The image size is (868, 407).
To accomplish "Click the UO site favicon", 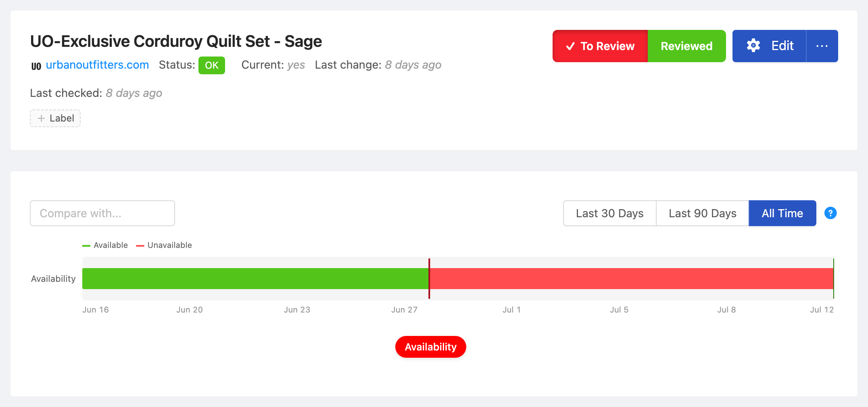I will [x=36, y=66].
